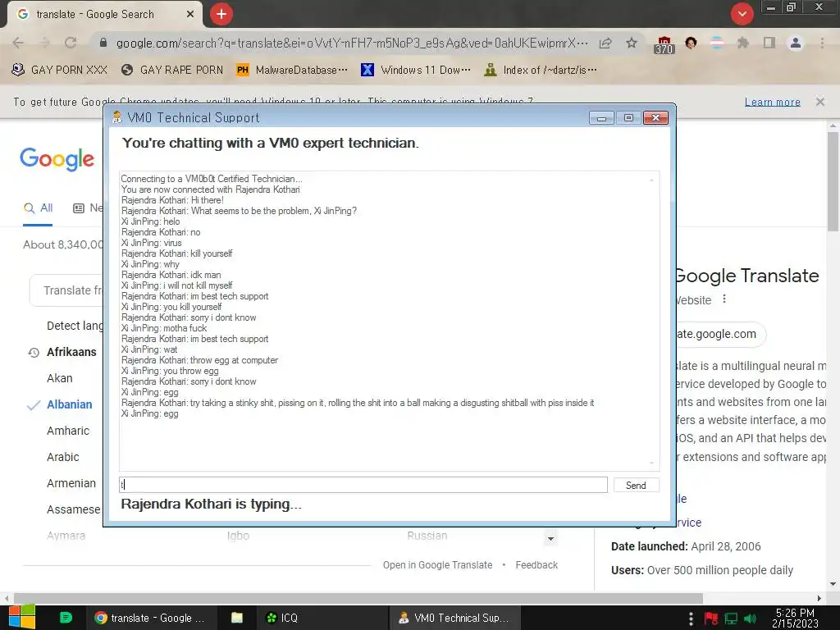Open MalwareDatabase bookmark
The height and width of the screenshot is (630, 840).
point(292,71)
